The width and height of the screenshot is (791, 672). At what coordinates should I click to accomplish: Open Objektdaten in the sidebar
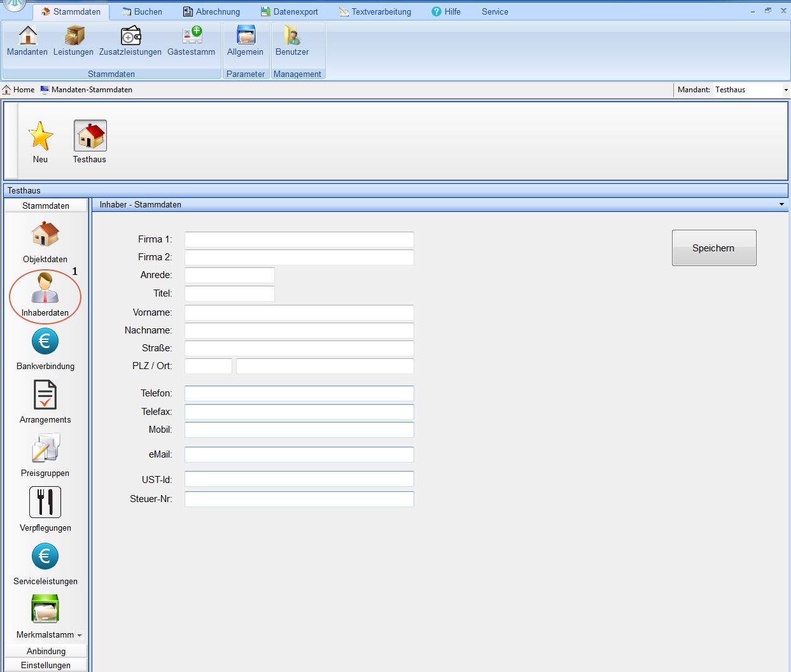click(45, 242)
